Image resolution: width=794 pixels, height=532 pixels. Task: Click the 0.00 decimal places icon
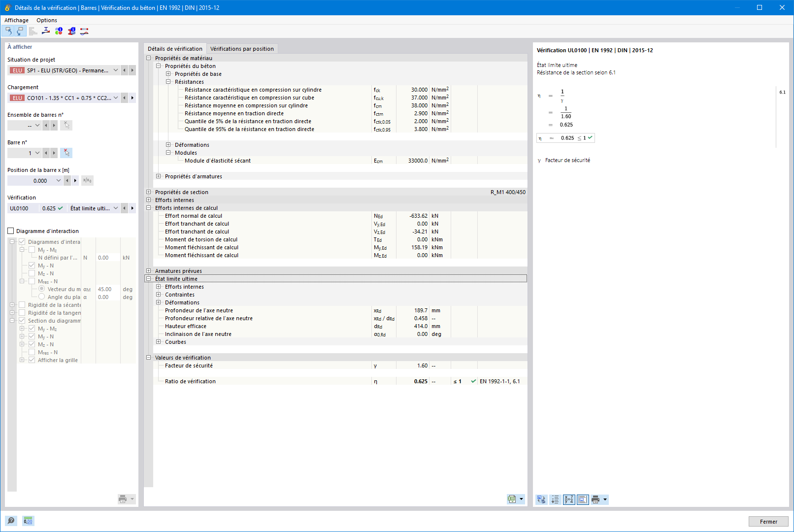click(28, 521)
